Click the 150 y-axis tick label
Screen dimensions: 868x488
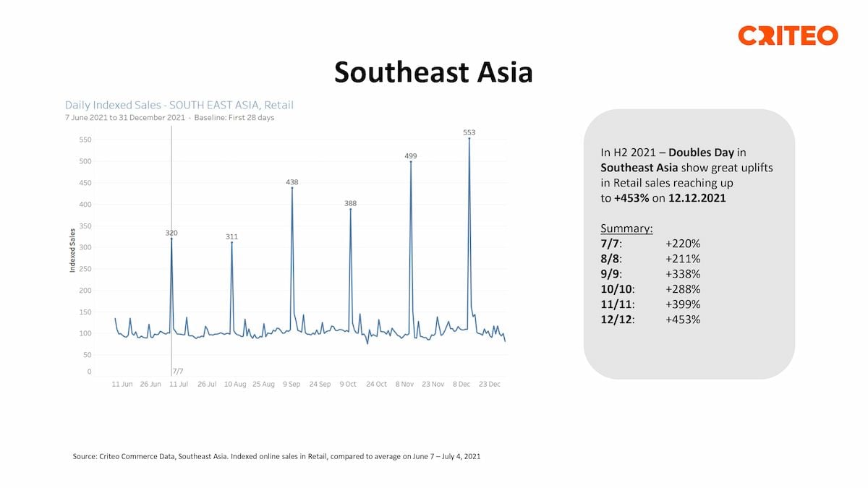[85, 312]
